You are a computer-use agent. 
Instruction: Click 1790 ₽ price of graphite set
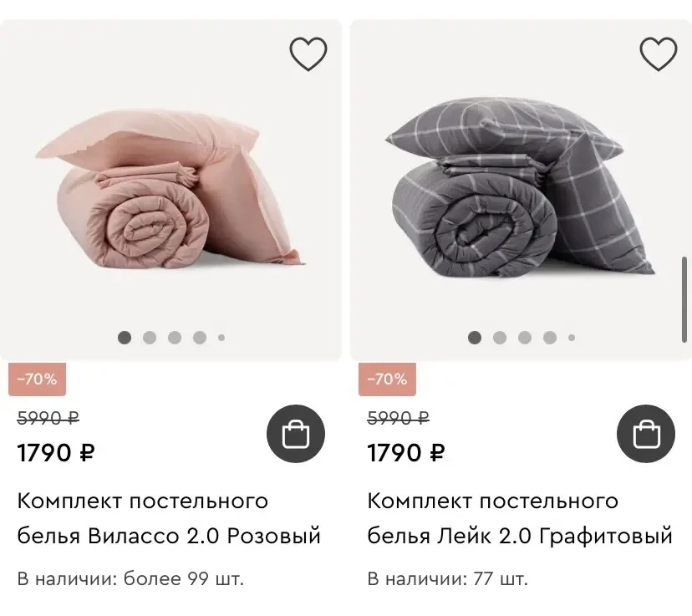pos(406,453)
